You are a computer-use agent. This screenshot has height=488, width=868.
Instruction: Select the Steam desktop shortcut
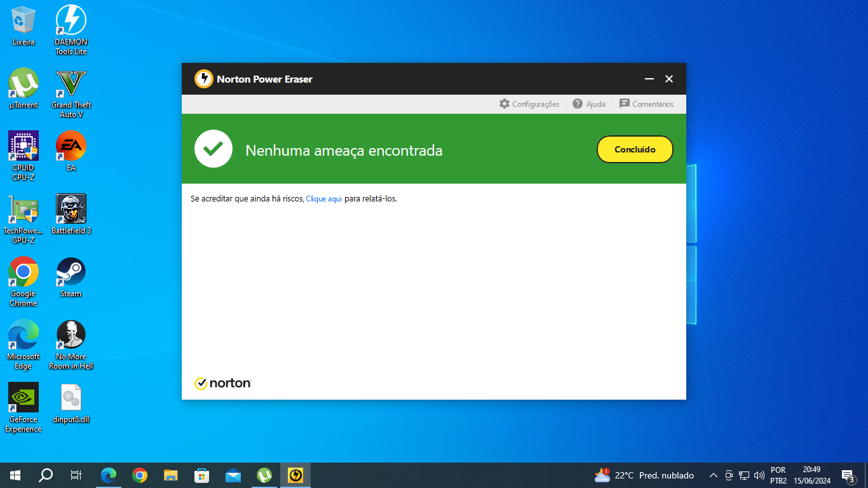click(x=71, y=278)
